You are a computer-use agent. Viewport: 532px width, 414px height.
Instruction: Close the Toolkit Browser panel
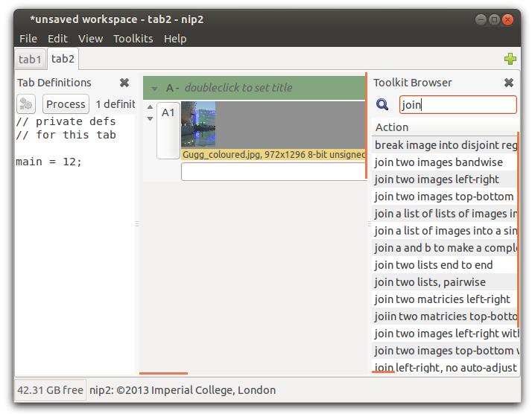[x=508, y=83]
